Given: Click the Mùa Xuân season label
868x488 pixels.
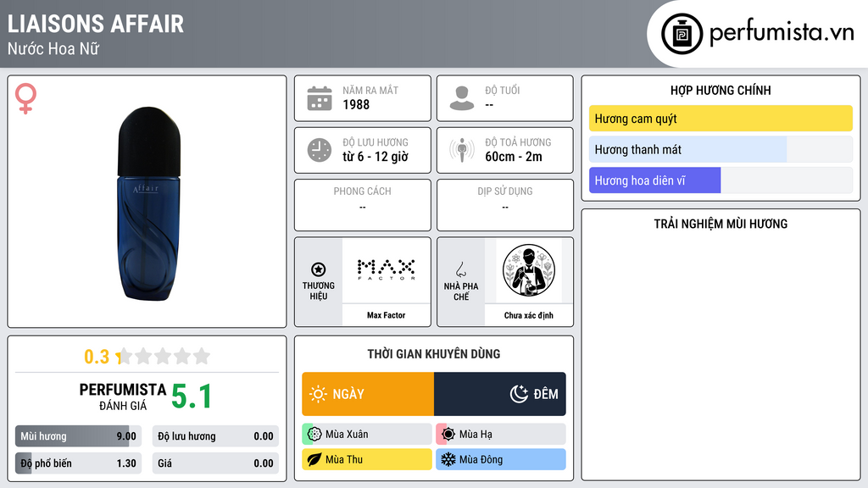Looking at the screenshot, I should point(347,435).
